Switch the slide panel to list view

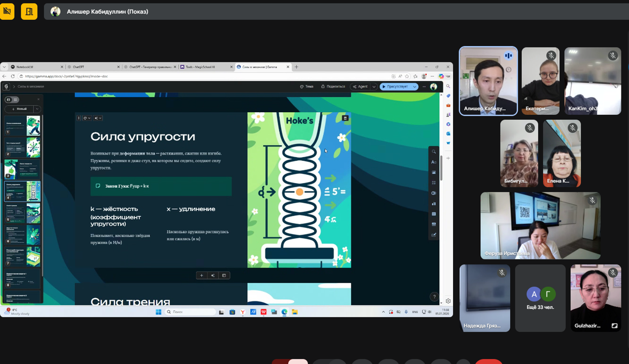click(15, 100)
